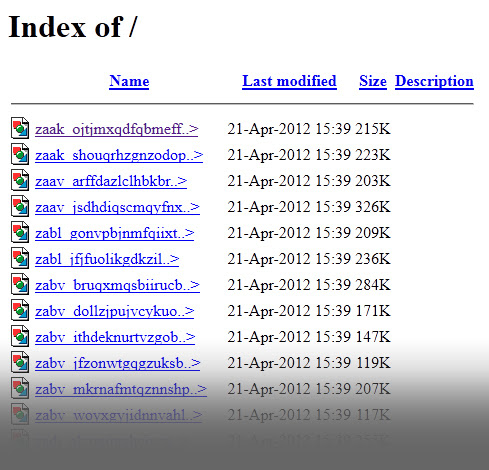This screenshot has height=470, width=489.
Task: Open the zabv_mkrnafmtqznnshp file link
Action: (x=121, y=389)
